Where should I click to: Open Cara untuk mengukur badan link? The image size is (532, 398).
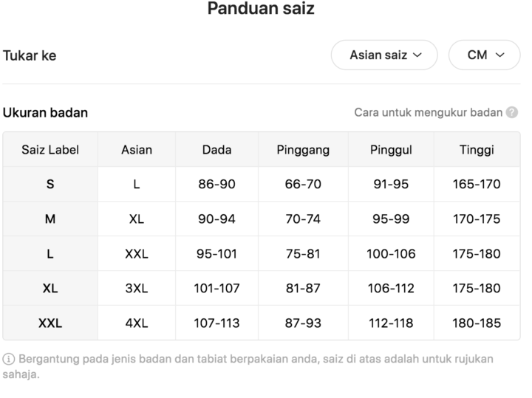pos(428,112)
